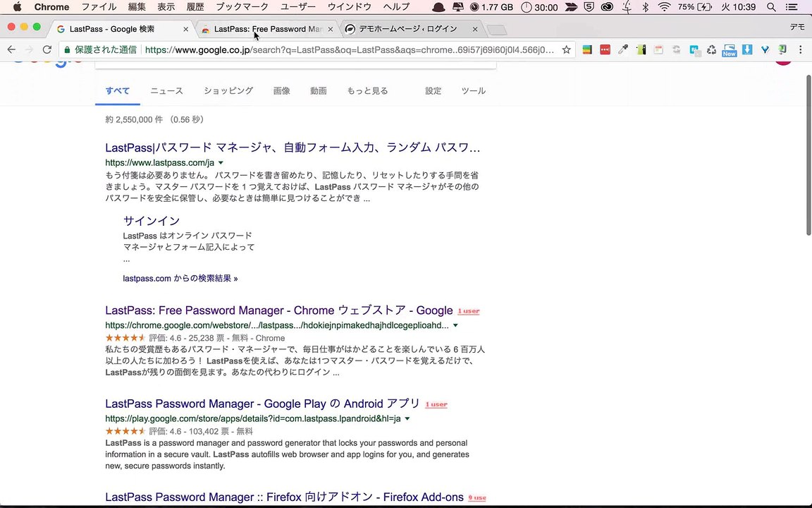The width and height of the screenshot is (812, 508).
Task: Open a new tab with the new-tab button
Action: point(497,30)
